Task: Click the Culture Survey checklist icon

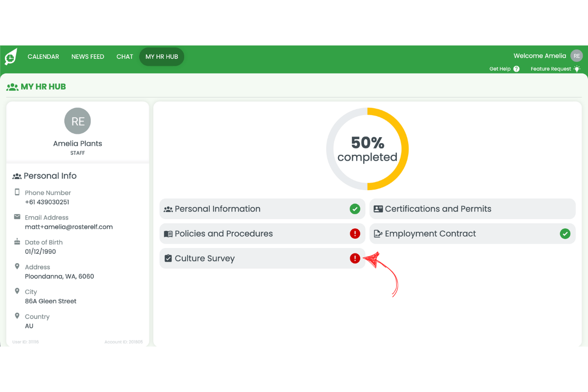Action: pyautogui.click(x=169, y=258)
